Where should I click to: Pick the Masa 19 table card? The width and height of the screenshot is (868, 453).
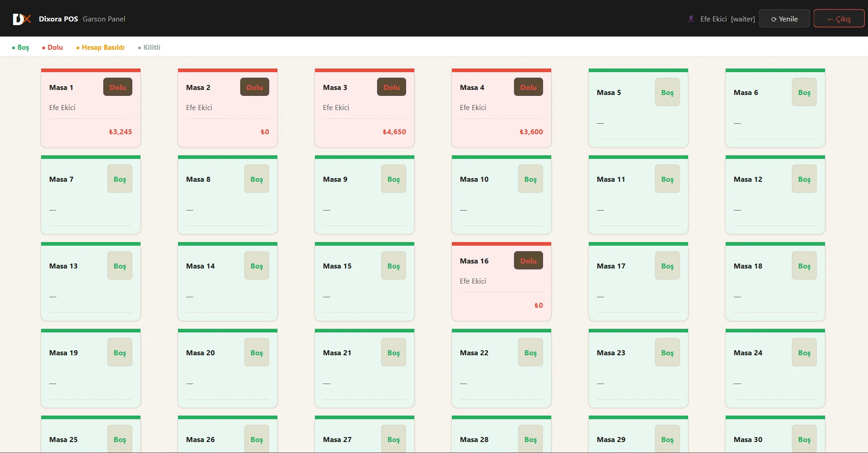point(91,369)
